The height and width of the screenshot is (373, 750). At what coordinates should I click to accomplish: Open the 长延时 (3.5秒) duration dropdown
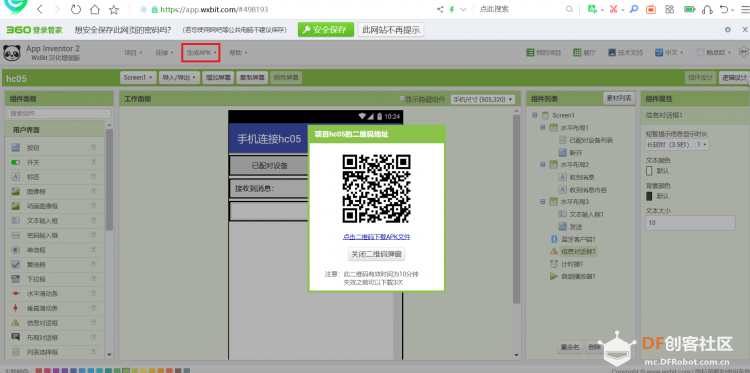[x=677, y=143]
